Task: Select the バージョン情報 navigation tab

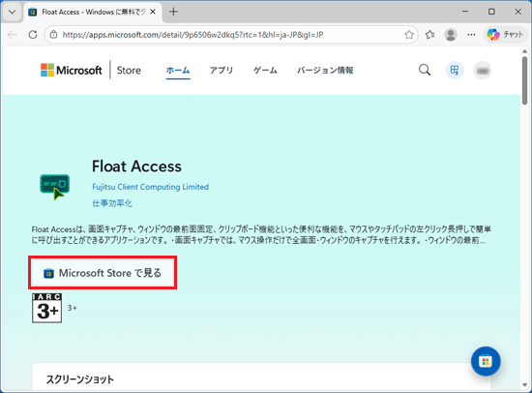Action: click(325, 71)
